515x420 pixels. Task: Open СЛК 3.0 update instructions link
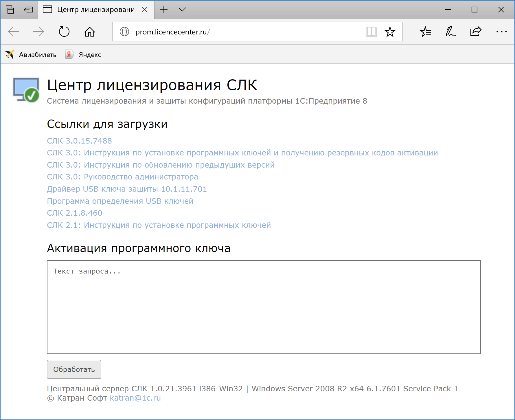coord(161,165)
